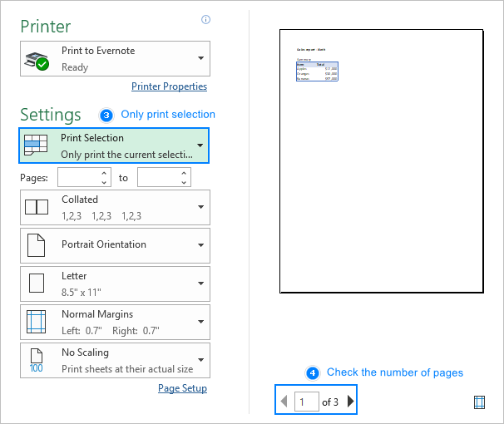
Task: Increase the Pages start value
Action: 104,173
